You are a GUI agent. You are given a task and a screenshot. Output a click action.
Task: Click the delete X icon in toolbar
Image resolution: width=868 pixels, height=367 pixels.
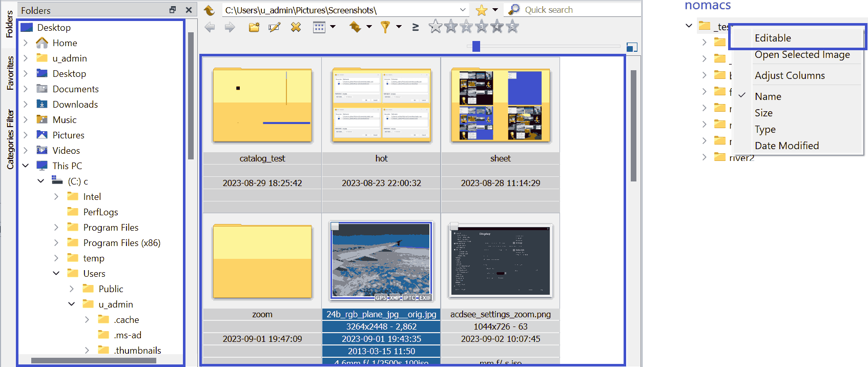point(296,27)
